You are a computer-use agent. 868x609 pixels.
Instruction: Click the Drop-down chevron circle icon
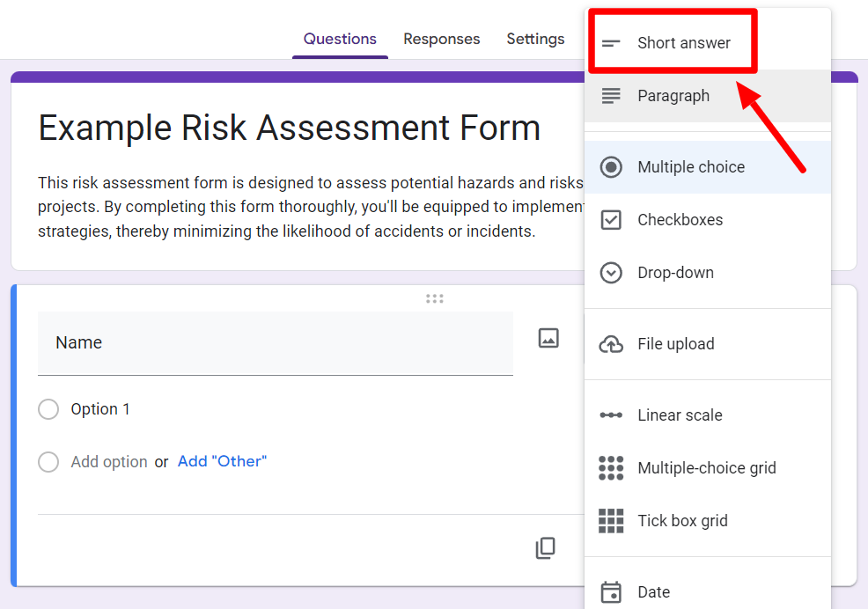pos(611,273)
